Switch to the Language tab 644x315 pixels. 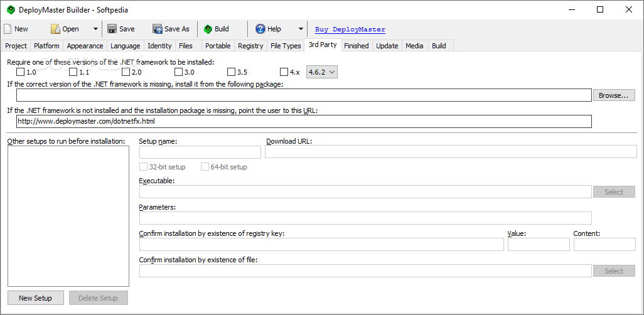[126, 46]
